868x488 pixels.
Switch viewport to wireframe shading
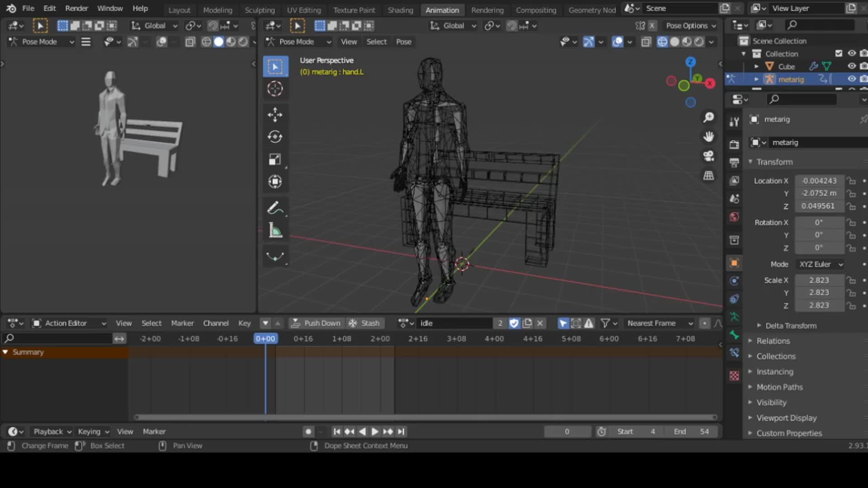663,42
